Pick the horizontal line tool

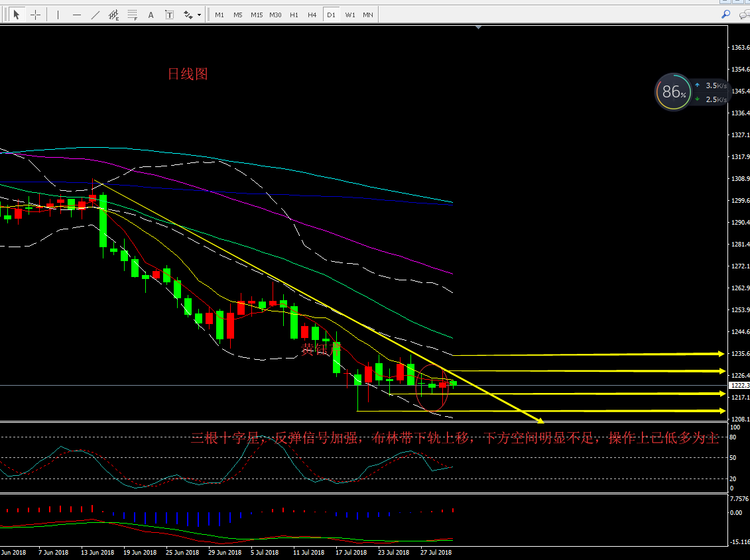[77, 15]
